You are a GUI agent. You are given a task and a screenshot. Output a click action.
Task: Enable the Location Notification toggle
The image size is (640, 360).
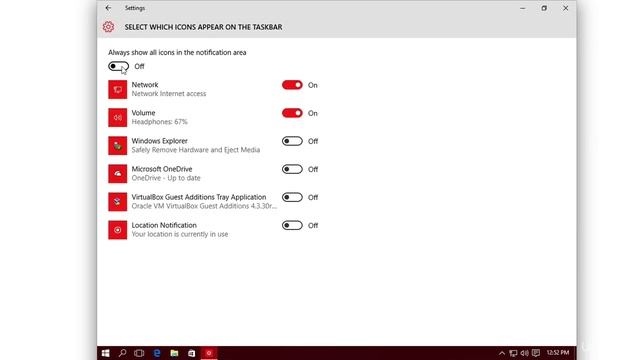pos(292,225)
